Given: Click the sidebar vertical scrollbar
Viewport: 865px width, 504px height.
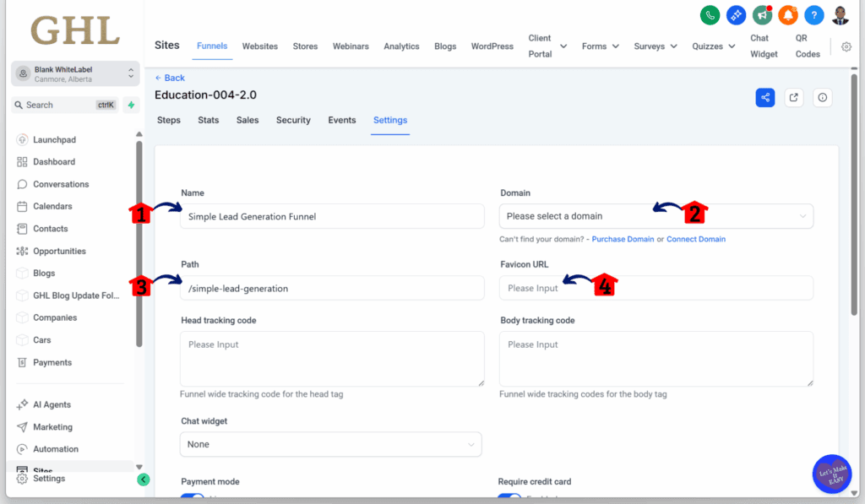Looking at the screenshot, I should tap(139, 245).
